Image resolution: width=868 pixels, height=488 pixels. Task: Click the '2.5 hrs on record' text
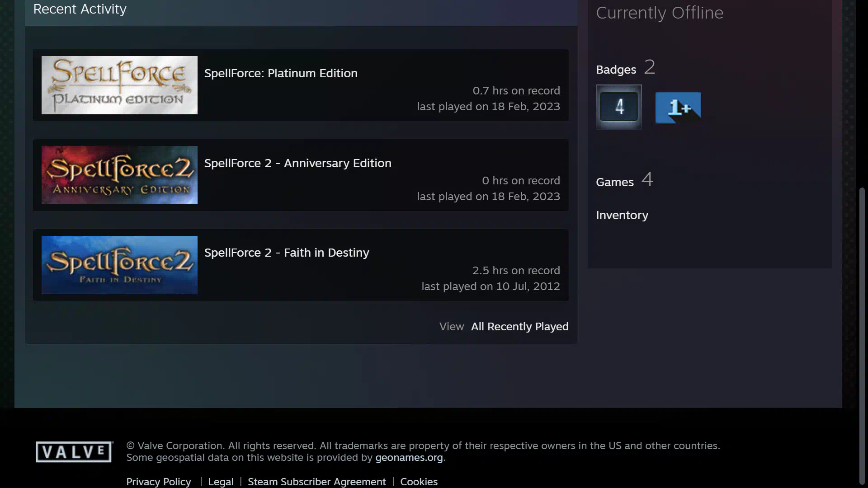click(516, 271)
